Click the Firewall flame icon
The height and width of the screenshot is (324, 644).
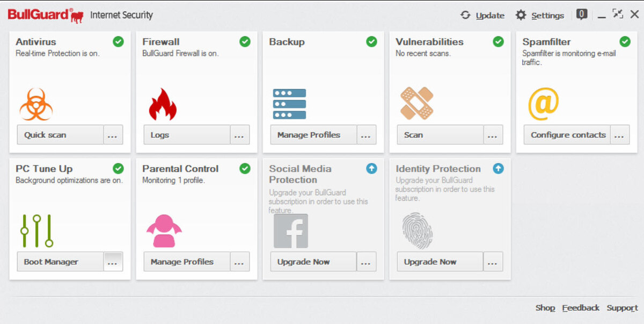(x=162, y=104)
